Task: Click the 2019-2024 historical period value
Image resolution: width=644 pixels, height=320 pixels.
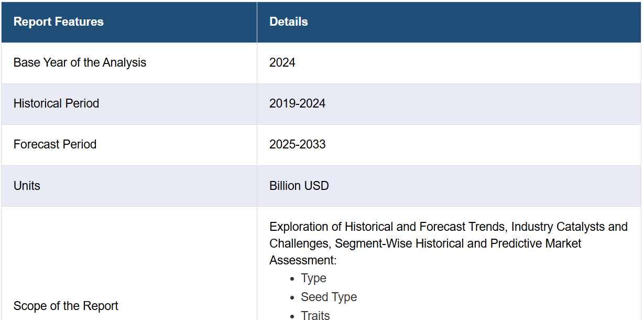Action: 297,104
